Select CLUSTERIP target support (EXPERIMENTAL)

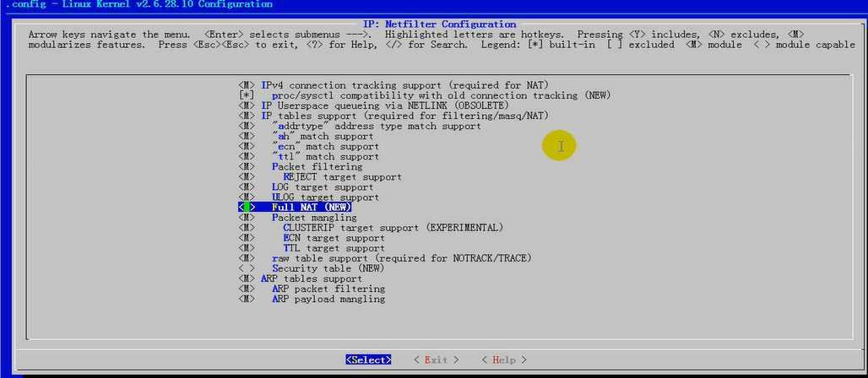[x=393, y=228]
